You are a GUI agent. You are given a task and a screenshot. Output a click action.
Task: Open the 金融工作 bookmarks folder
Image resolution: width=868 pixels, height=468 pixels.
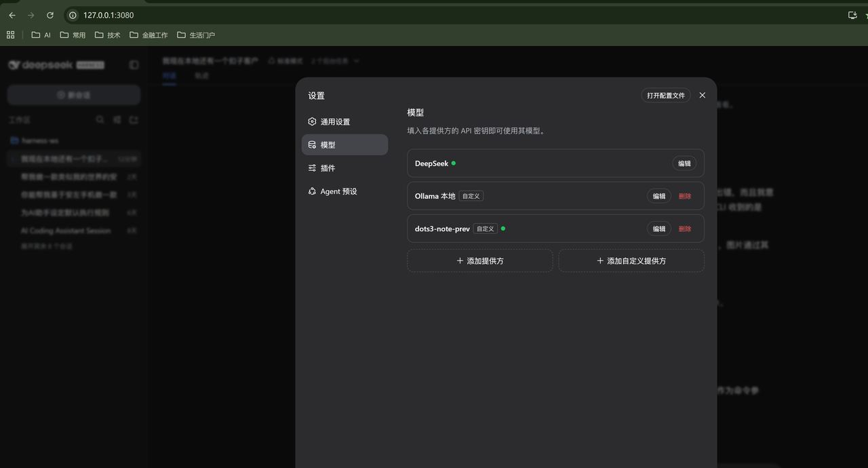149,35
